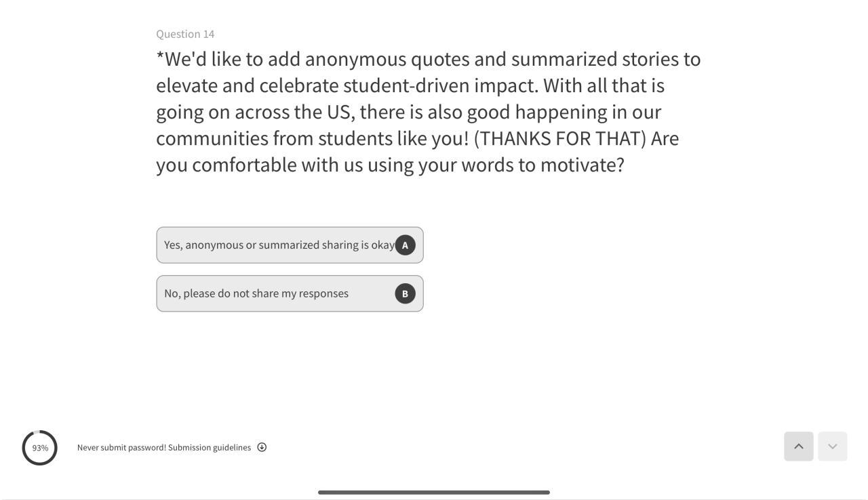The height and width of the screenshot is (500, 868).
Task: Click the 'Question 14' label
Action: [185, 34]
